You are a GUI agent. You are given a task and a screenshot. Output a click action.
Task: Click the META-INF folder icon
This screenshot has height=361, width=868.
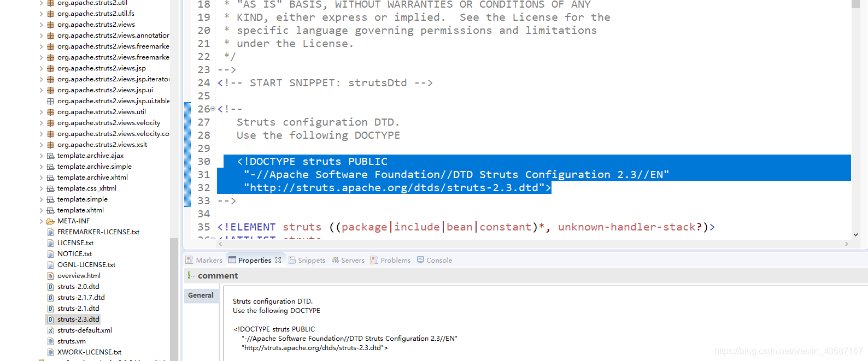(50, 221)
